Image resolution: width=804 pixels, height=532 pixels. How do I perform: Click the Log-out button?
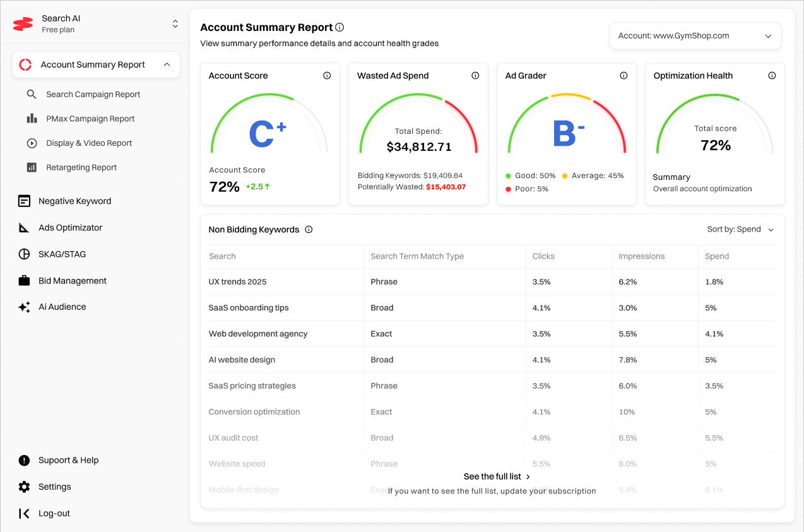[x=54, y=514]
